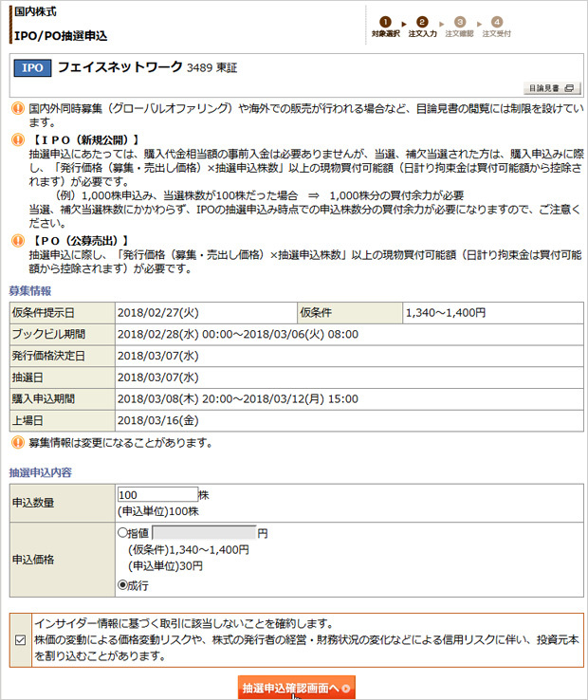Click step 3 注文確認 indicator
This screenshot has height=700, width=588.
point(459,27)
